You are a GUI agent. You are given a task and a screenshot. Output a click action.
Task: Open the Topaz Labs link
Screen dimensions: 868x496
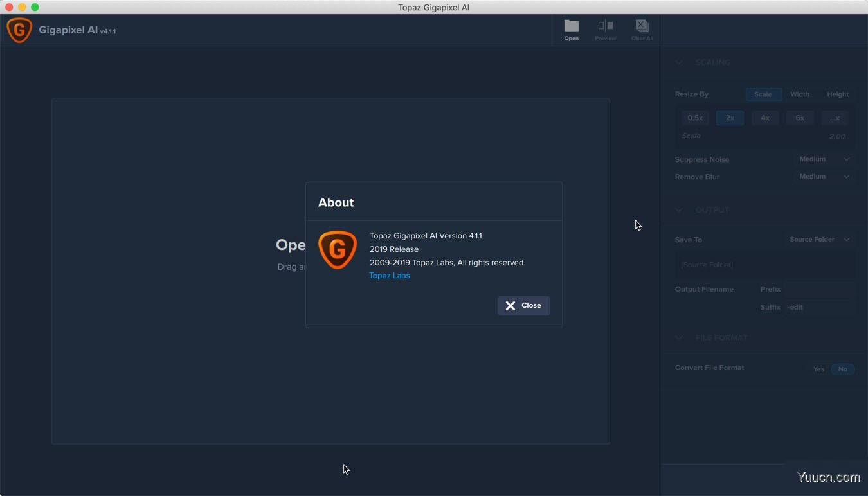coord(390,276)
